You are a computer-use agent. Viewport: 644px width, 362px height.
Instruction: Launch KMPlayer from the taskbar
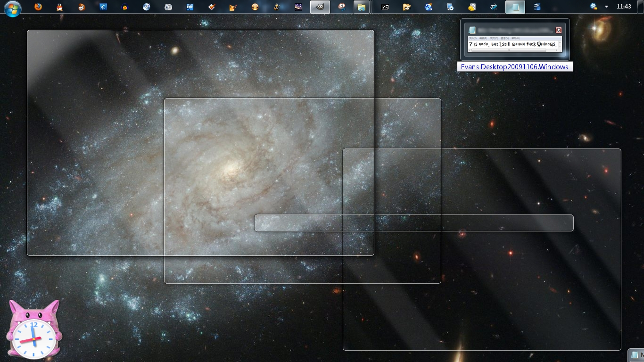pyautogui.click(x=190, y=7)
